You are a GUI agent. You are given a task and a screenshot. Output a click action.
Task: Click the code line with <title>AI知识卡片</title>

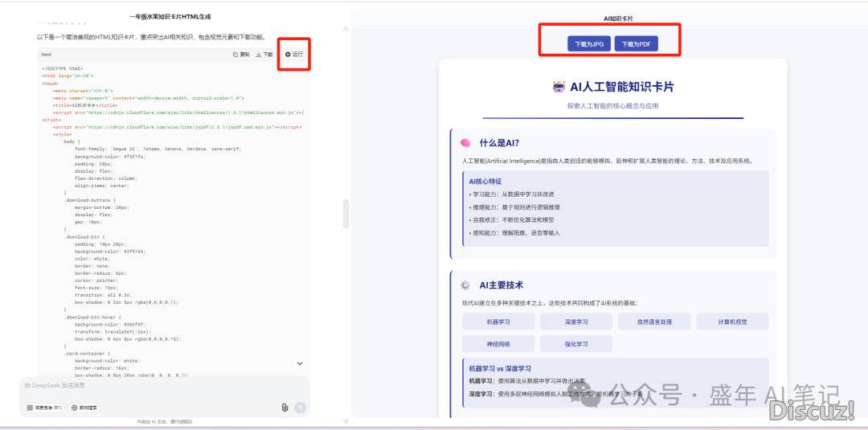(x=85, y=105)
